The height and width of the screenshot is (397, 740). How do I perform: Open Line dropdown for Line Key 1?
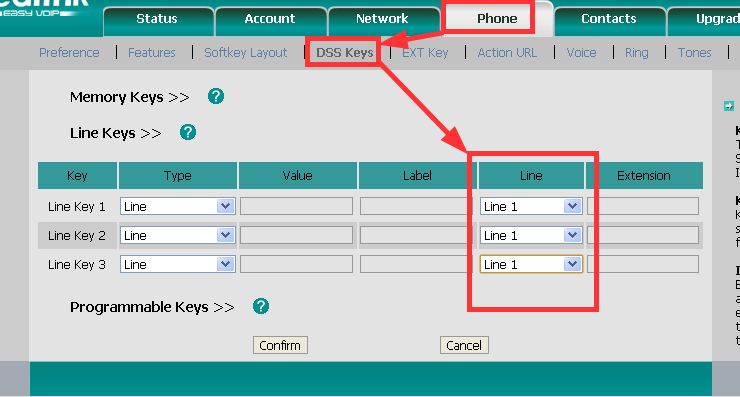531,206
